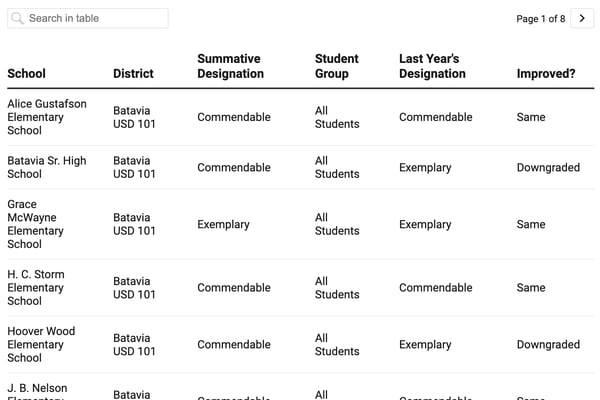Click the Search in table field

click(95, 18)
